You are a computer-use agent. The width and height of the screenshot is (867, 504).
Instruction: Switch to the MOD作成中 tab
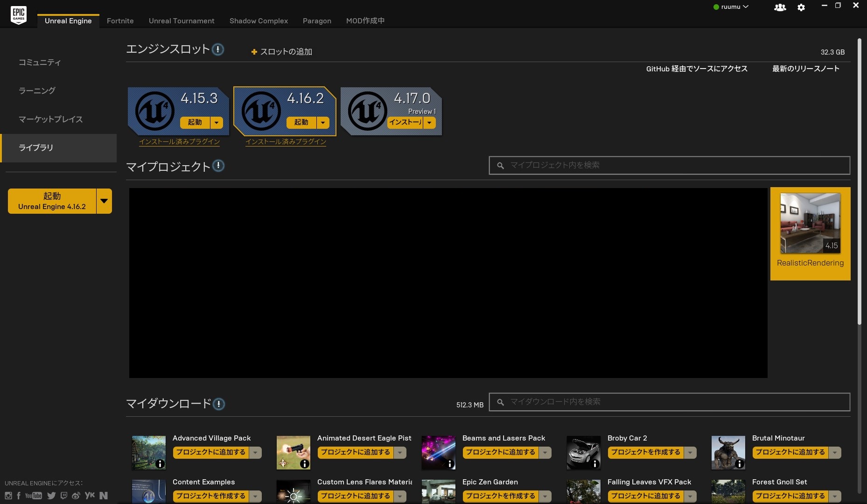(x=365, y=21)
